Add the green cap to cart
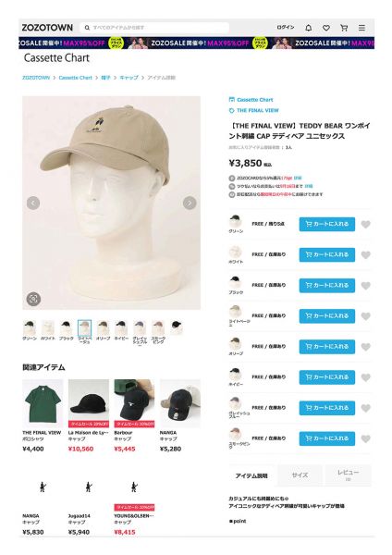Screen dimensions: 392x555 [x=327, y=224]
